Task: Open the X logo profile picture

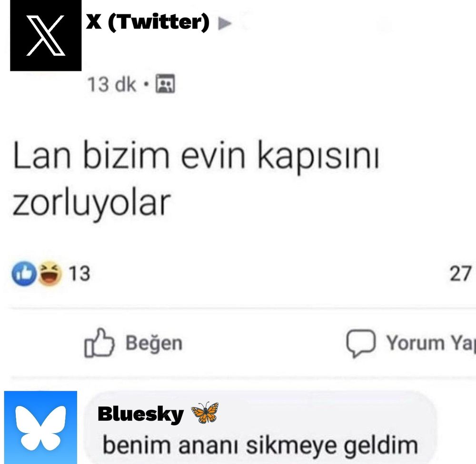Action: [46, 36]
